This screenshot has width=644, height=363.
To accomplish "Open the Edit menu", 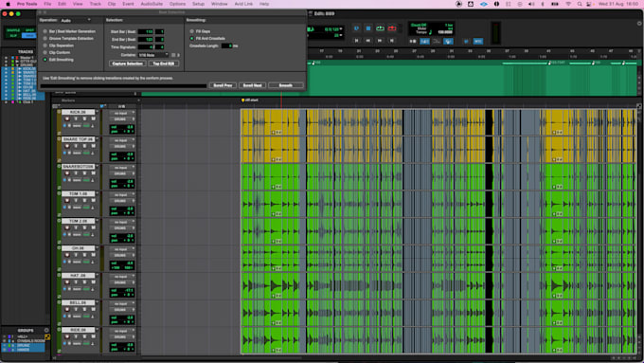I will (x=62, y=4).
